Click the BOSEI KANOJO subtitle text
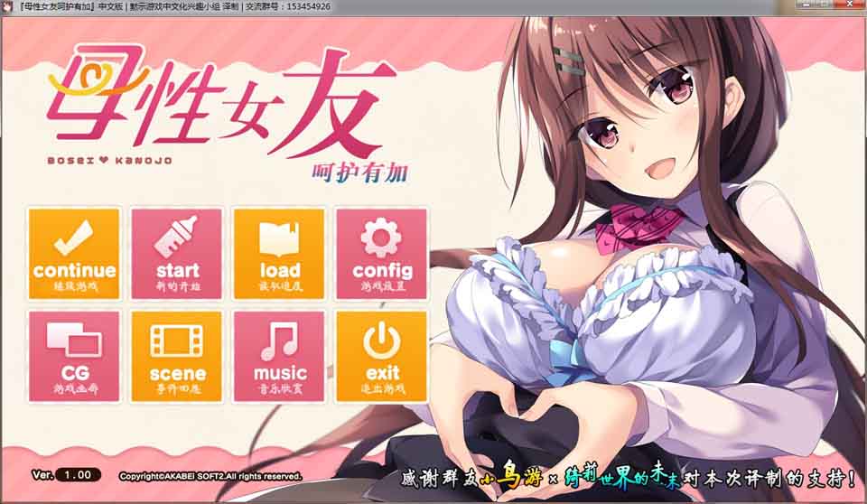 tap(109, 161)
